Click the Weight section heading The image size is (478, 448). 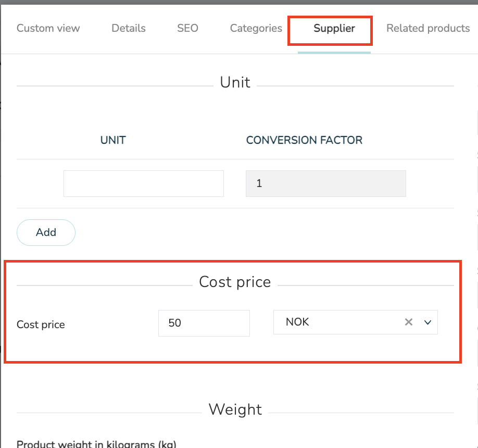pos(235,409)
